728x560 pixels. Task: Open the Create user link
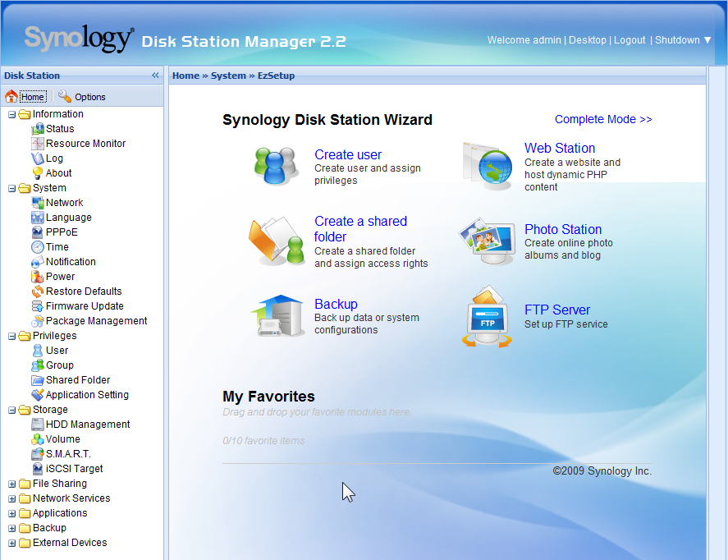348,154
